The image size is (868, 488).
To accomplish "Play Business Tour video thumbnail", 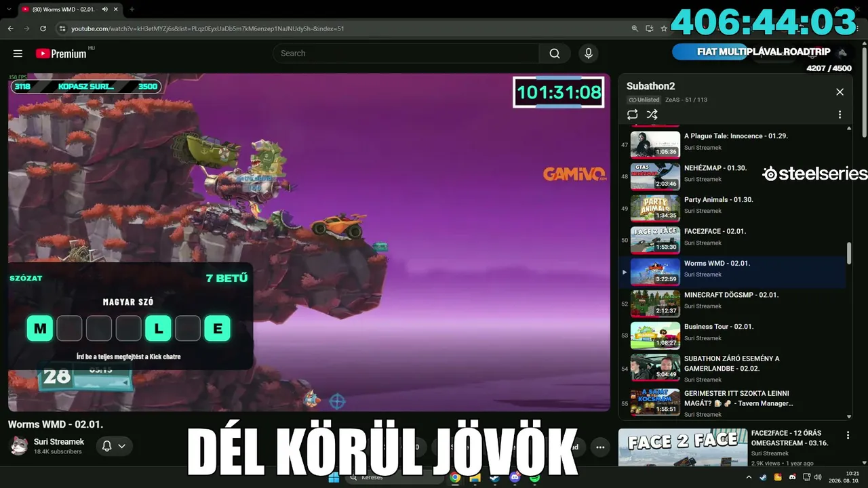I will 655,335.
